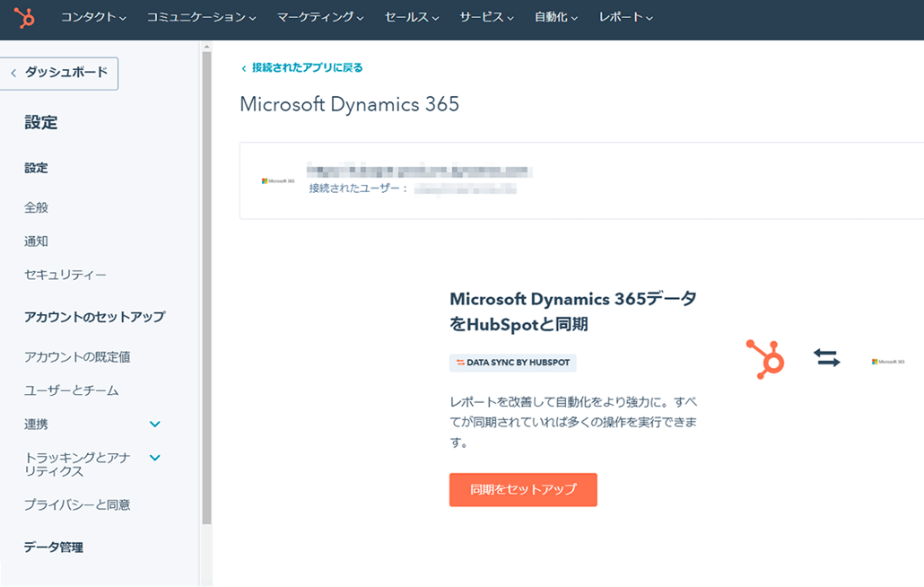Click the HubSpot sprocket logo in top bar
The width and height of the screenshot is (924, 587).
click(x=24, y=18)
